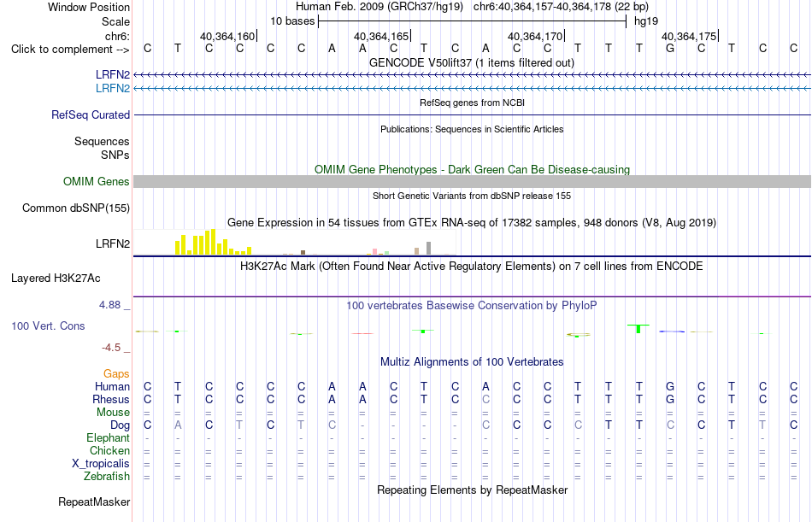Open Multiz Alignments of 100 Vertebrates title
The width and height of the screenshot is (812, 522).
coord(471,362)
